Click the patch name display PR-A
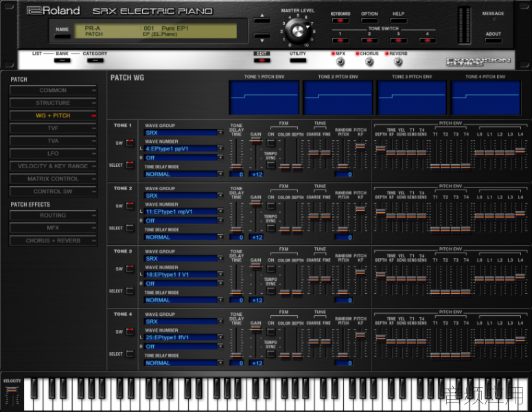 click(92, 28)
